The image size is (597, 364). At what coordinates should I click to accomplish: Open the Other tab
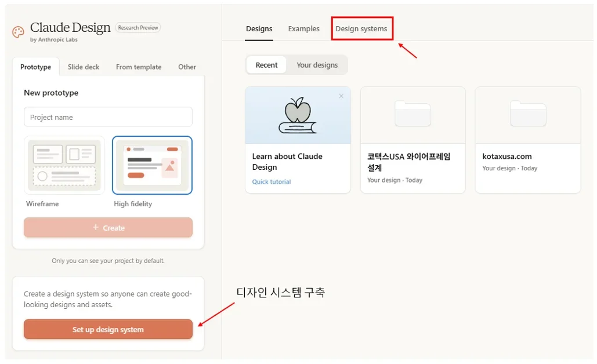(187, 67)
